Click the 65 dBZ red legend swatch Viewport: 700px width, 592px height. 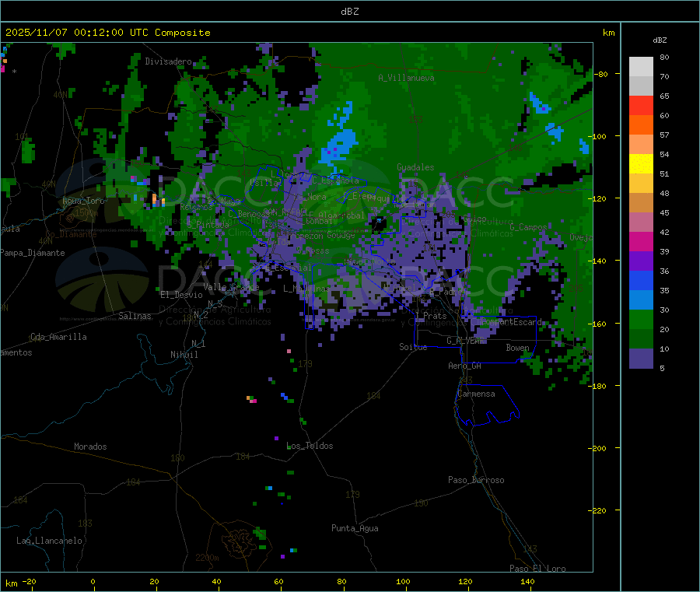(641, 105)
